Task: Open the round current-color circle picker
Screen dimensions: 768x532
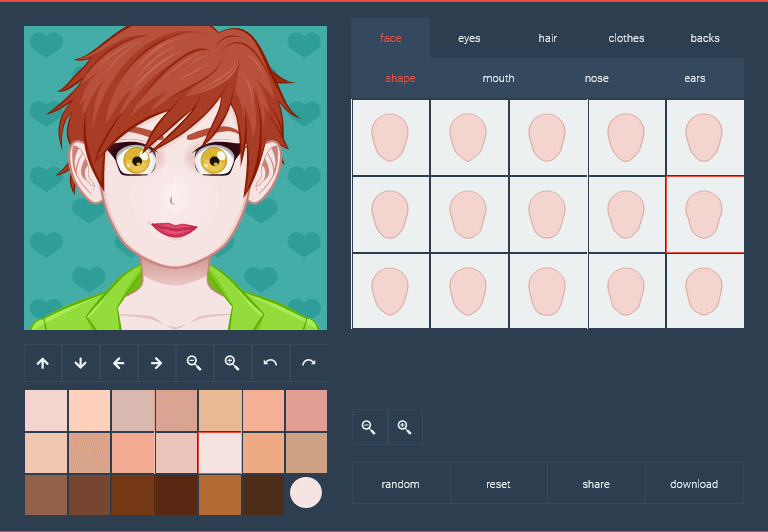Action: [306, 492]
